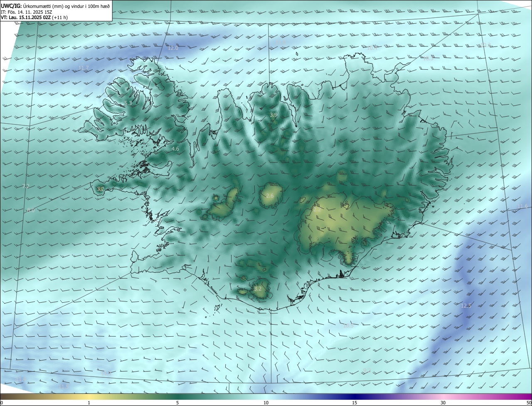The image size is (532, 406).
Task: Click the 2.2 value on Vatnajökull glacier
Action: click(x=317, y=210)
